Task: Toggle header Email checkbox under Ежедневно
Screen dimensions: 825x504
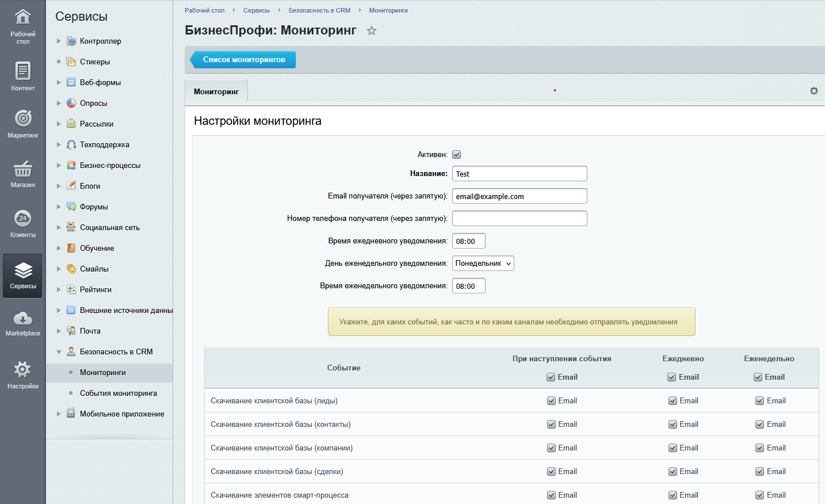Action: tap(672, 377)
